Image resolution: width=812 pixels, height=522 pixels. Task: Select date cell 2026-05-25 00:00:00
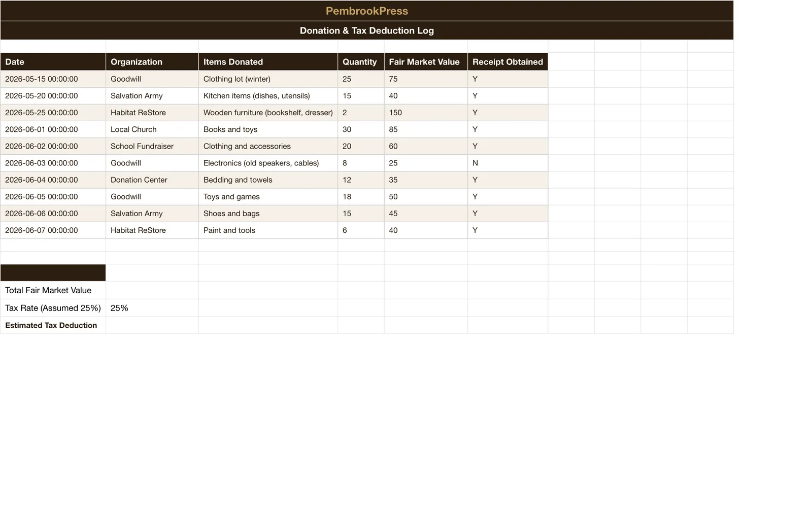click(x=53, y=113)
